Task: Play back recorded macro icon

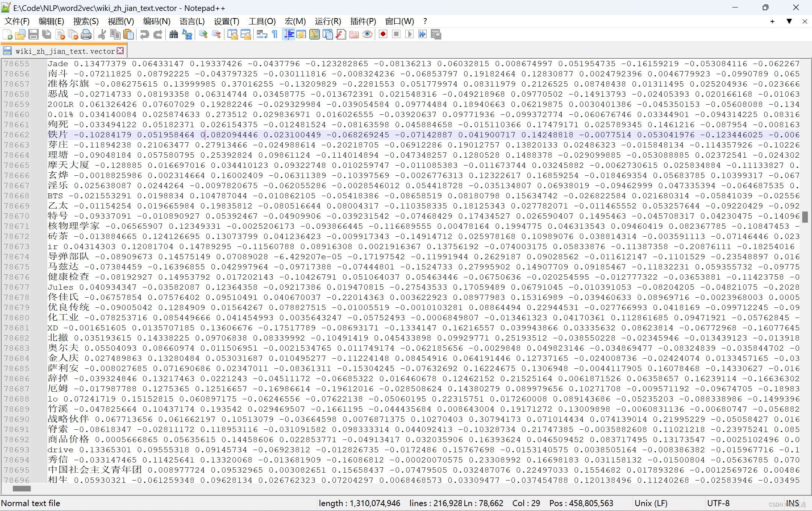Action: [x=409, y=35]
